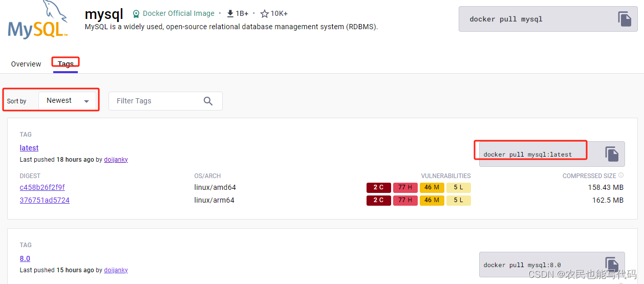Viewport: 644px width, 284px height.
Task: Open the latest tag link
Action: point(29,148)
